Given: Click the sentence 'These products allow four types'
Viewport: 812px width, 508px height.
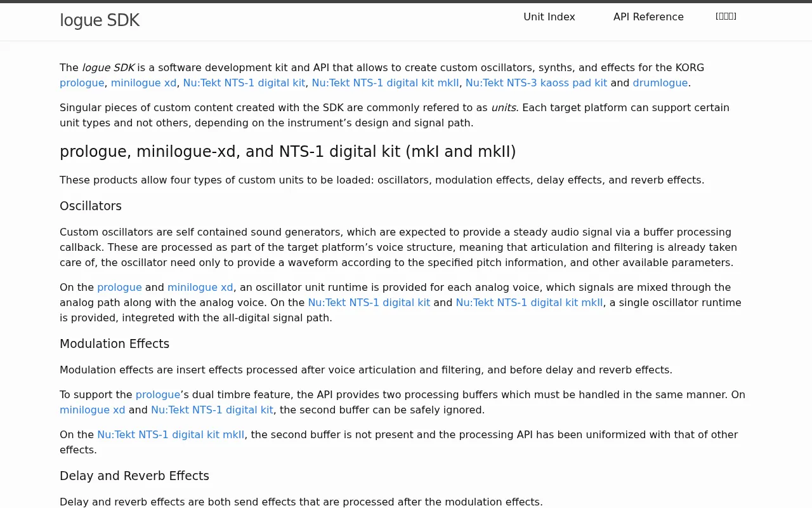Looking at the screenshot, I should pyautogui.click(x=382, y=180).
